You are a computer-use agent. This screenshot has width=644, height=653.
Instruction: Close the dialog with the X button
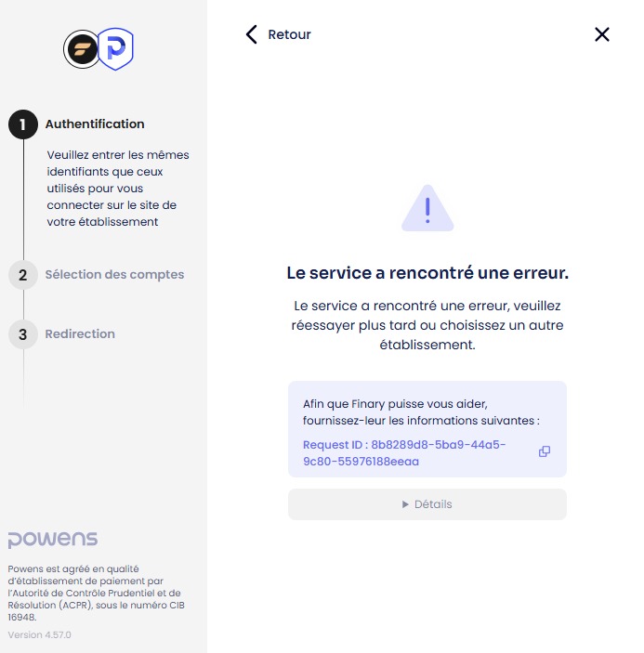point(601,34)
